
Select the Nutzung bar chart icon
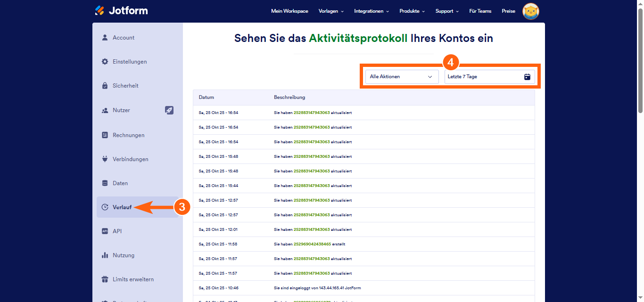[x=105, y=255]
